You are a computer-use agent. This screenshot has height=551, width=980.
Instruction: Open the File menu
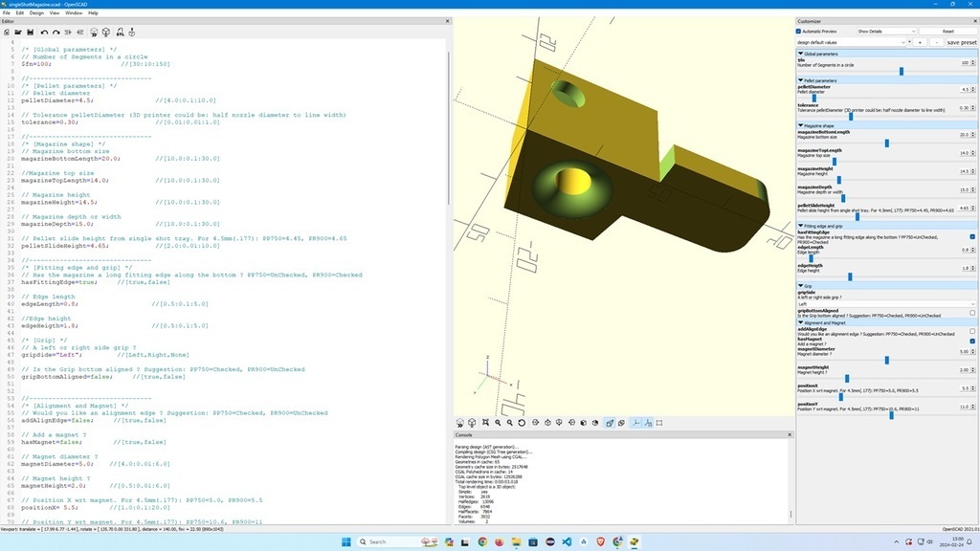coord(7,12)
